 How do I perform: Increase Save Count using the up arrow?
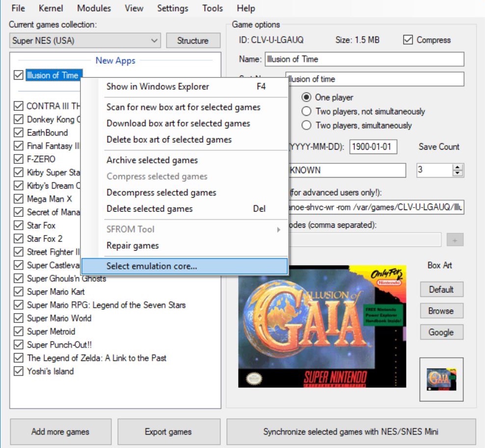(x=457, y=167)
